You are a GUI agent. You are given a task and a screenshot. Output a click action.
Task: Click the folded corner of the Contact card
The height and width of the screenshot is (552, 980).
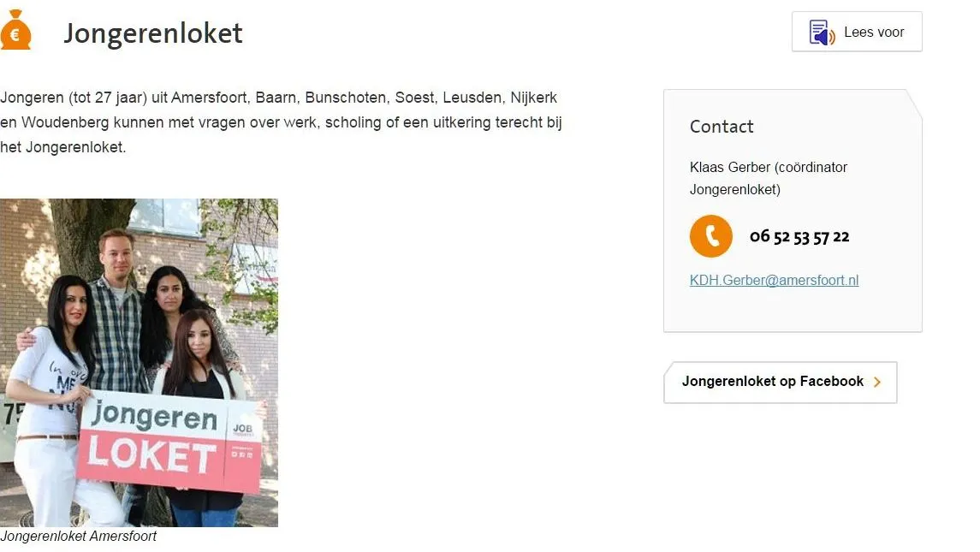[x=914, y=103]
